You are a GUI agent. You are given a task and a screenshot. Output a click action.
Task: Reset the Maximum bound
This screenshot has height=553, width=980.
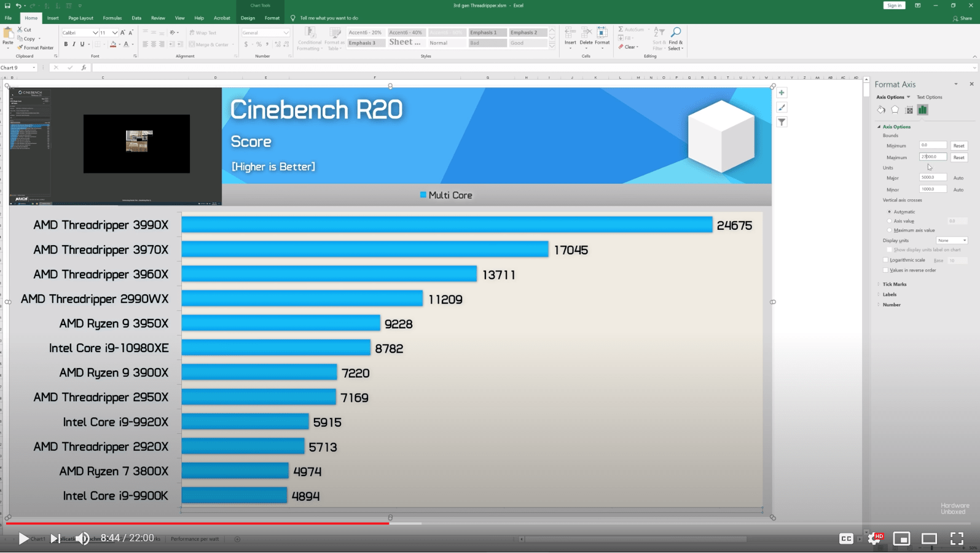pos(958,157)
